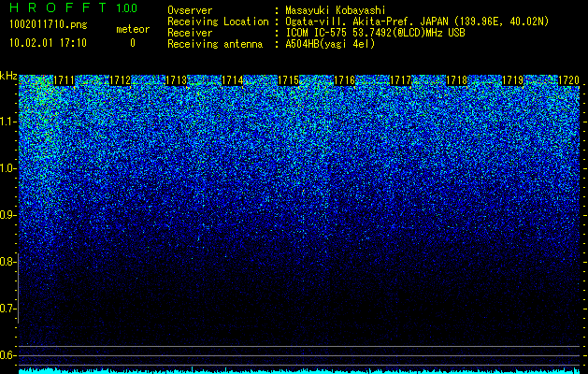Click the date stamp 10.02.01 17:10
The height and width of the screenshot is (374, 588).
pyautogui.click(x=48, y=43)
